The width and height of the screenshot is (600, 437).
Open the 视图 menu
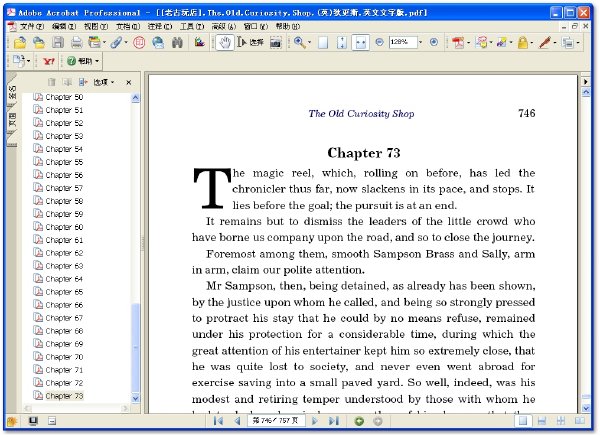pos(96,26)
